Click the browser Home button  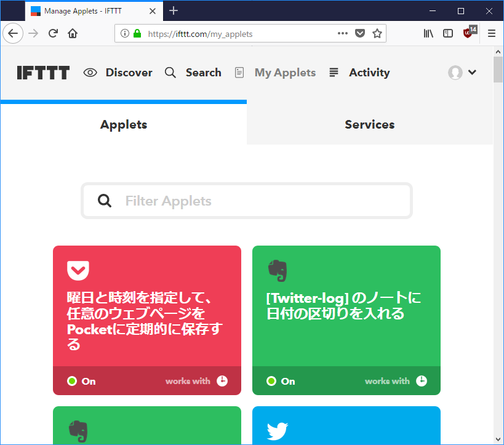73,33
